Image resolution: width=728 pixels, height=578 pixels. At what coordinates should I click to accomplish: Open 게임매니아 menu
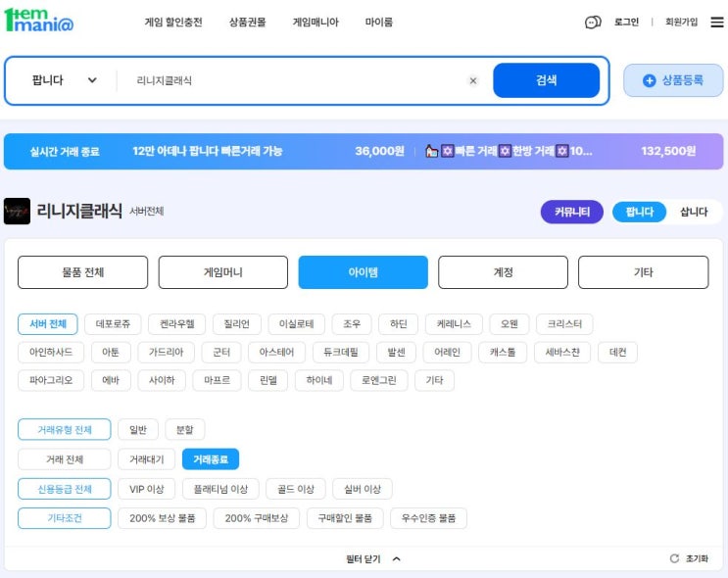(315, 22)
